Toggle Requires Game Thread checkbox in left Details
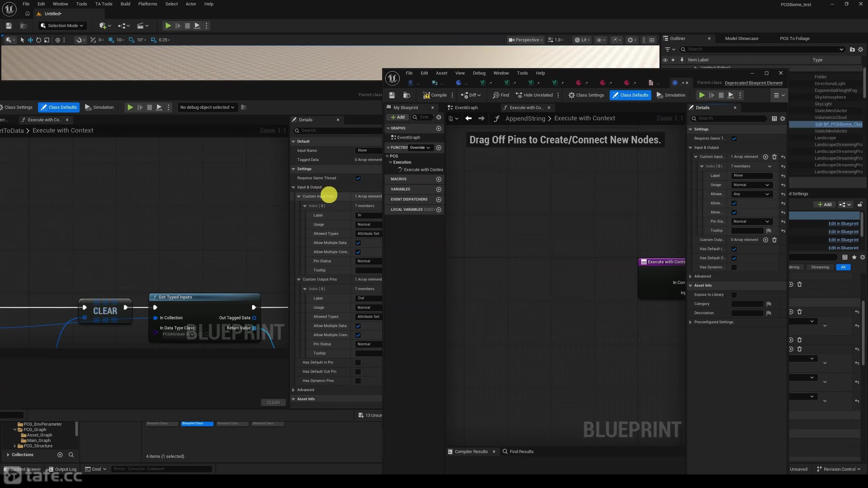The width and height of the screenshot is (868, 488). coord(358,178)
